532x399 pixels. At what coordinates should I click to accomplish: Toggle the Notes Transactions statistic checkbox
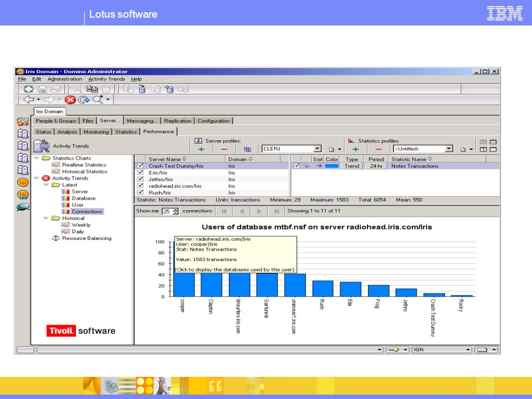point(297,166)
